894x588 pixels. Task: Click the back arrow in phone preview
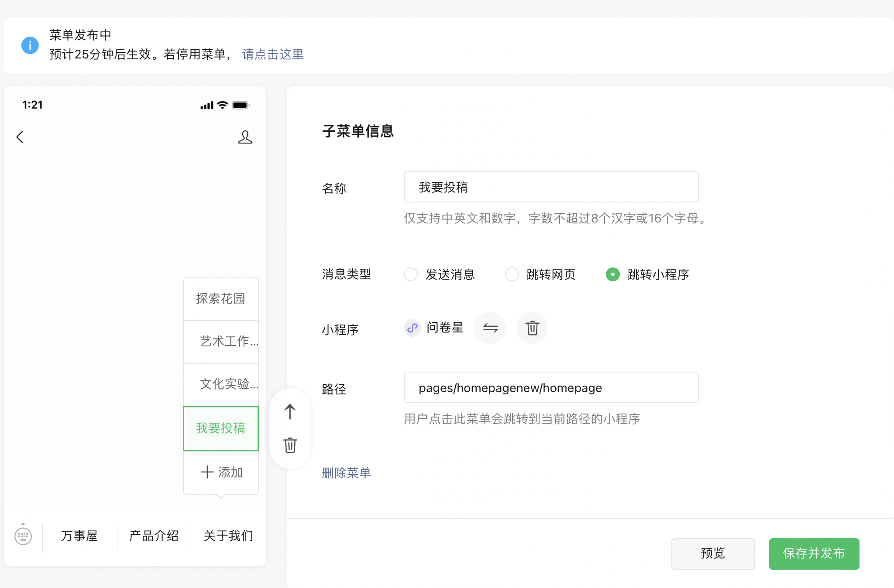(20, 137)
